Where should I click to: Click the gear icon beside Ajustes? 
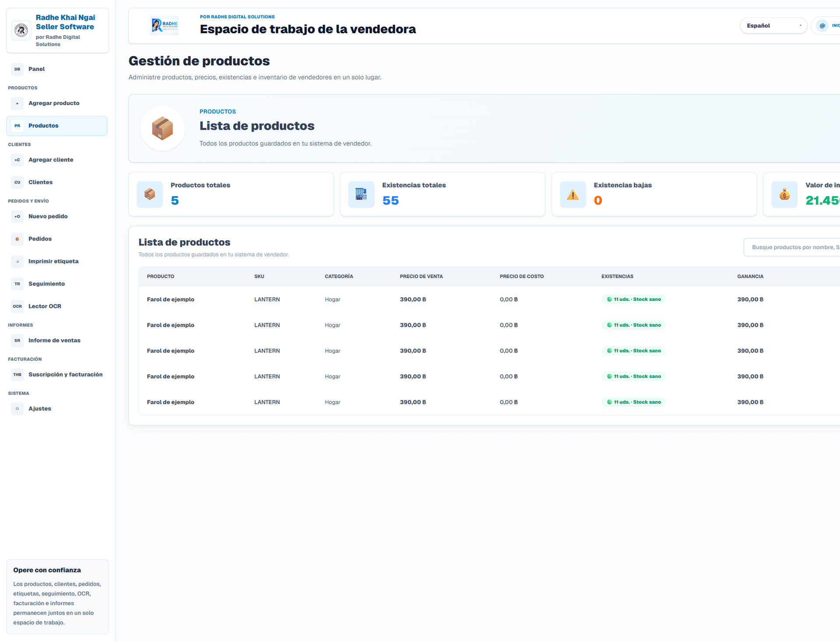pos(17,409)
